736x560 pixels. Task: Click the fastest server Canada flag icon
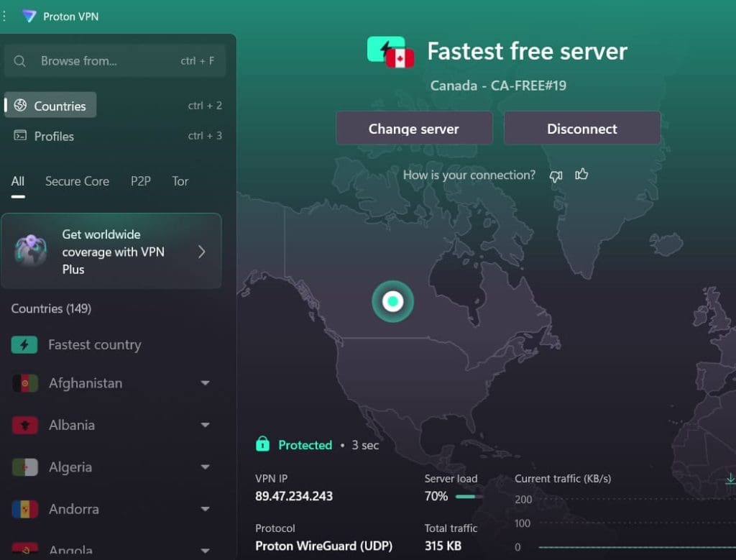tap(400, 59)
